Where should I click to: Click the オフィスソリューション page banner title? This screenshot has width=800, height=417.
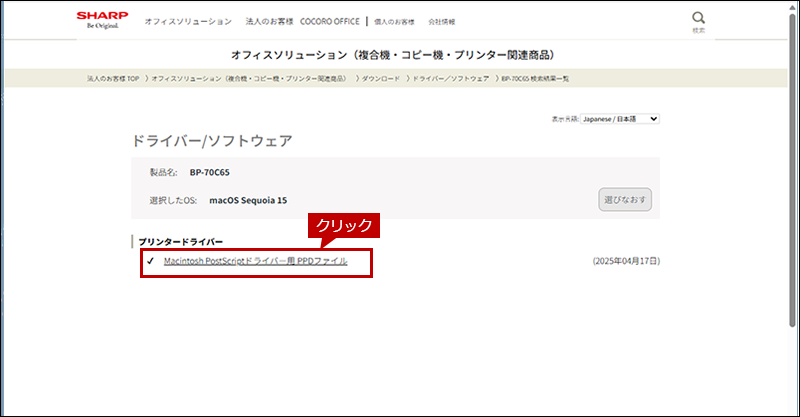coord(399,54)
